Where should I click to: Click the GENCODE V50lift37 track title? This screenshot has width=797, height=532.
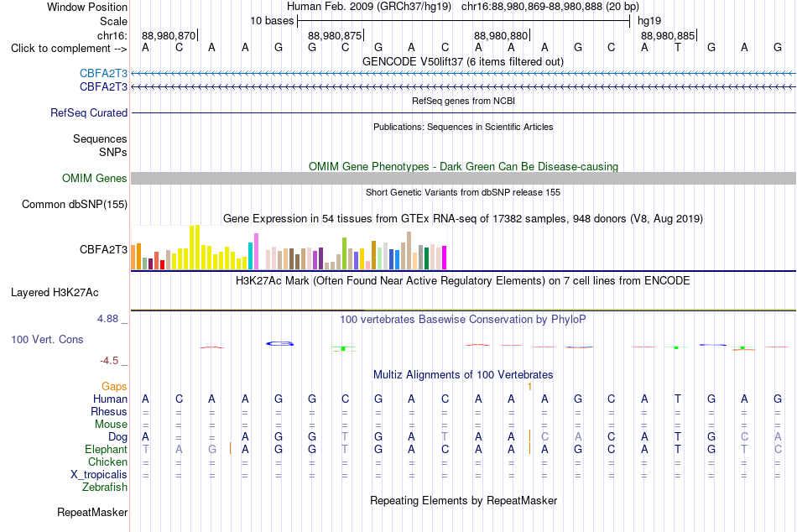tap(462, 61)
